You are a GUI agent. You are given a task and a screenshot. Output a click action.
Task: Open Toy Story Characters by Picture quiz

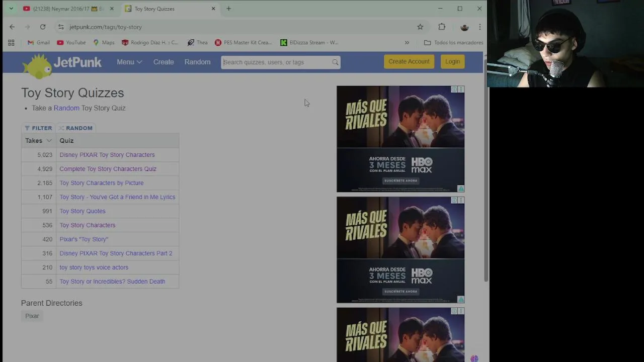(x=101, y=183)
